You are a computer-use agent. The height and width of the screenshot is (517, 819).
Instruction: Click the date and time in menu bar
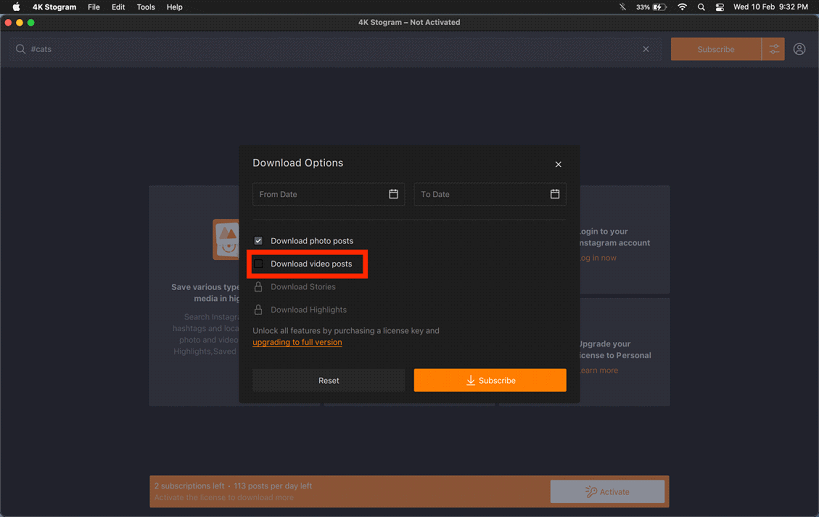(770, 7)
